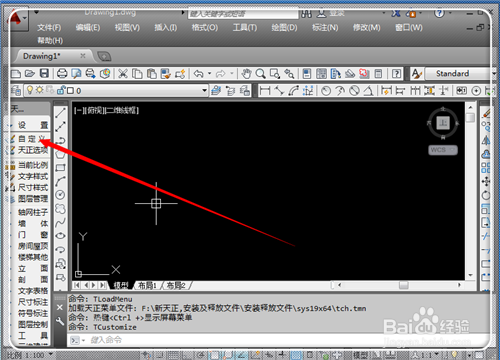Open the 编辑(E) menu

click(x=88, y=28)
